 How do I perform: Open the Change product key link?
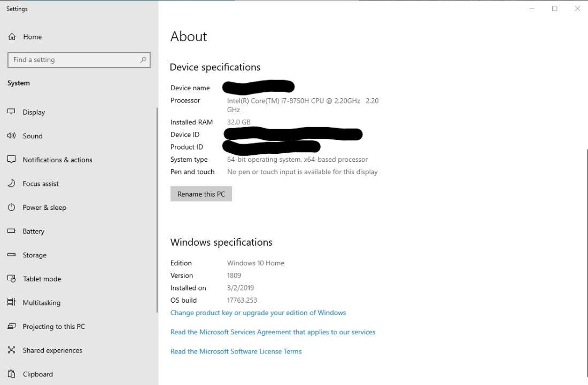[258, 313]
